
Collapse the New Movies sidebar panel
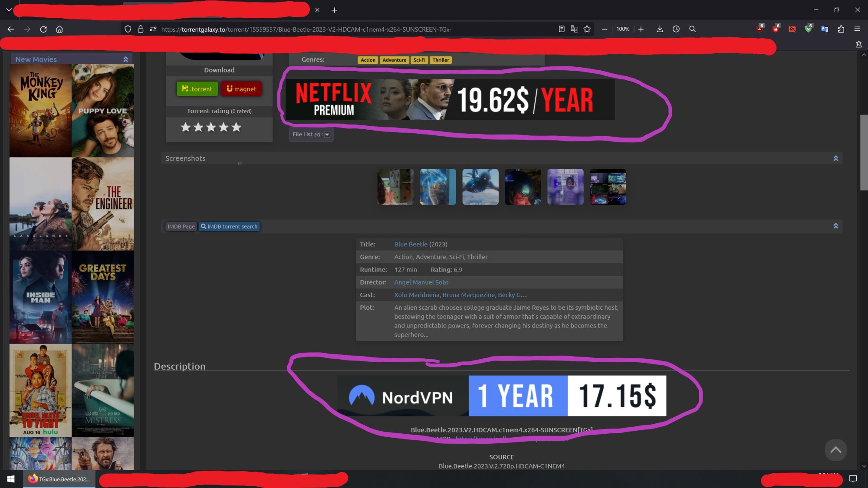(x=125, y=59)
